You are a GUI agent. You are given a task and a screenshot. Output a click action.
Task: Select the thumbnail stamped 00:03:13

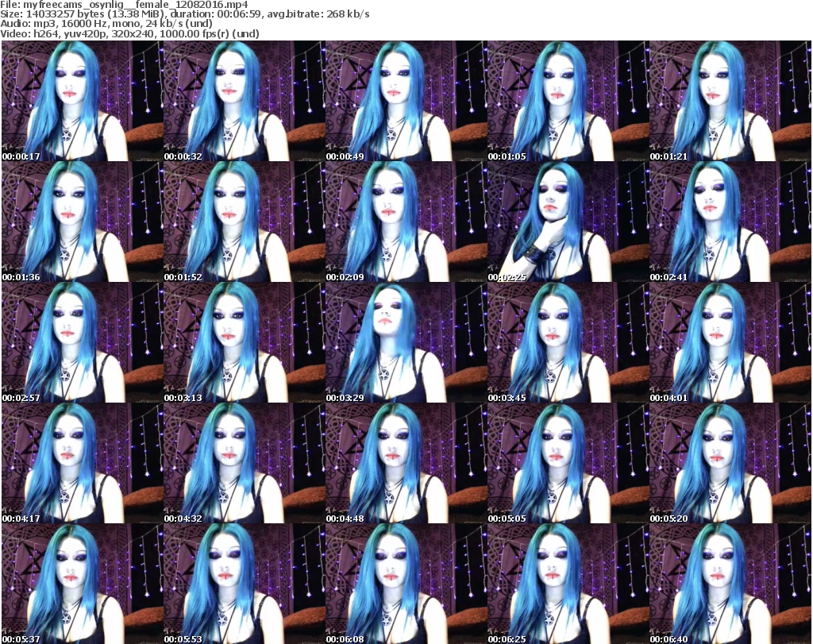(245, 343)
